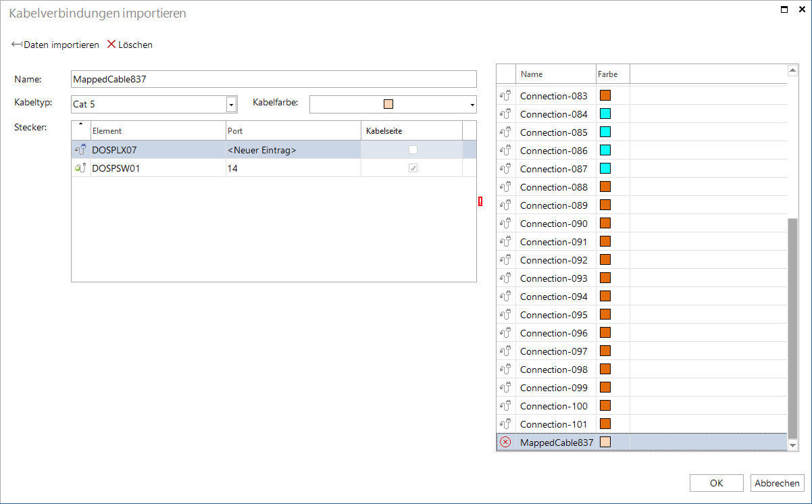Click the cable icon beside Connection-098
Image resolution: width=812 pixels, height=504 pixels.
[x=505, y=370]
